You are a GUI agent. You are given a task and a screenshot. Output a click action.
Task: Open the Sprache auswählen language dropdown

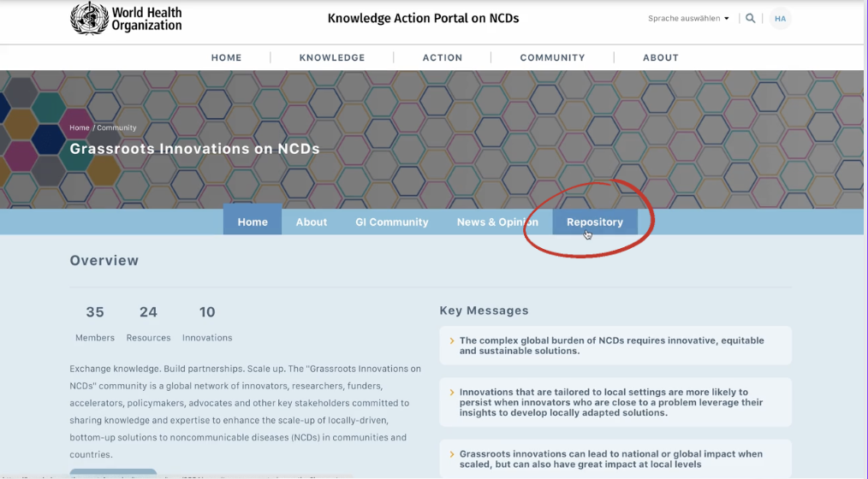click(x=688, y=18)
